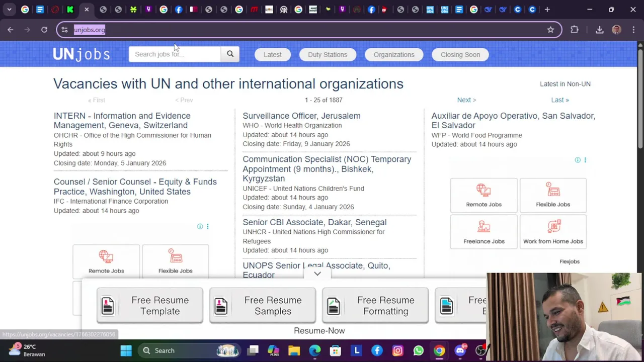
Task: Open File Explorer from the taskbar
Action: [x=294, y=350]
